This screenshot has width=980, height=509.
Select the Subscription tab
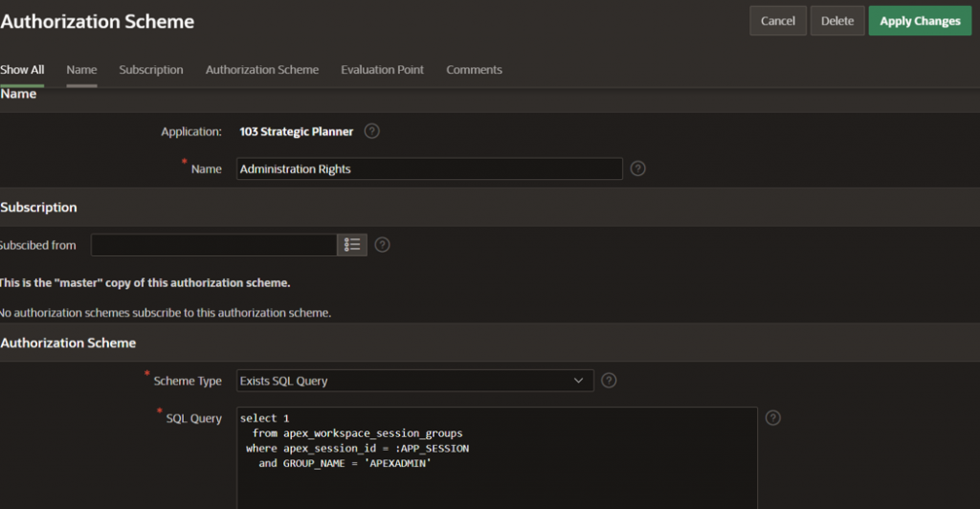click(x=151, y=70)
